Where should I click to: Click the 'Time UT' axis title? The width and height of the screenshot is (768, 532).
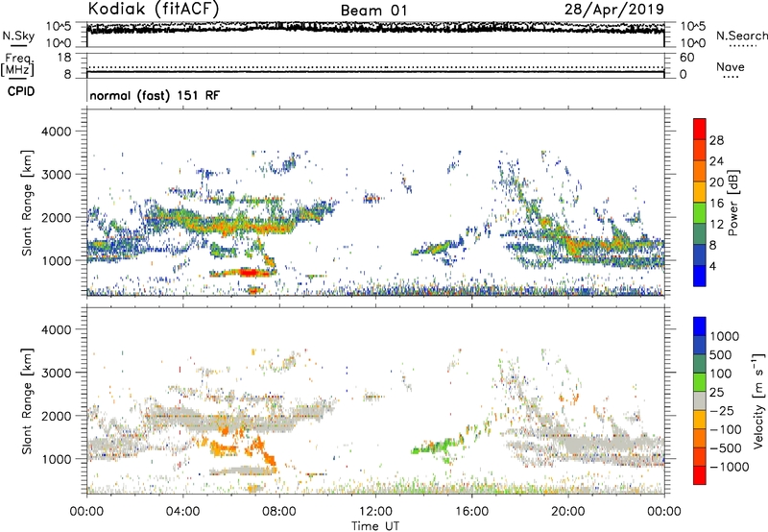[x=375, y=526]
